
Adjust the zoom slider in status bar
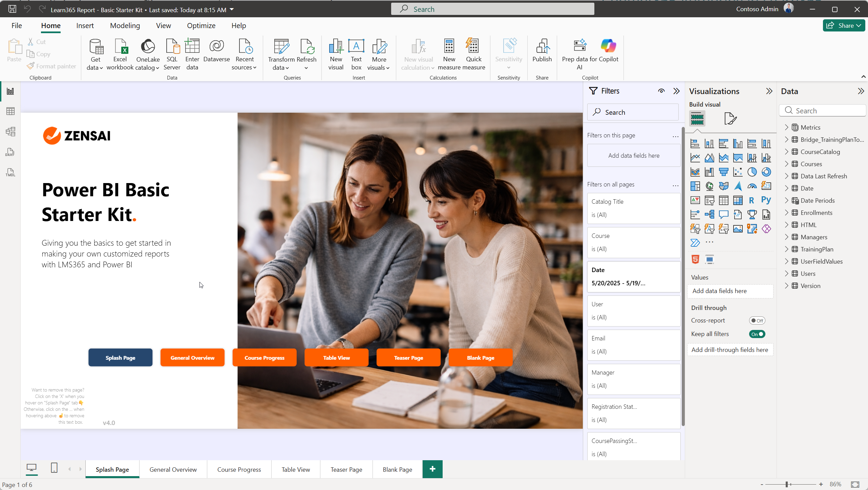click(x=787, y=485)
